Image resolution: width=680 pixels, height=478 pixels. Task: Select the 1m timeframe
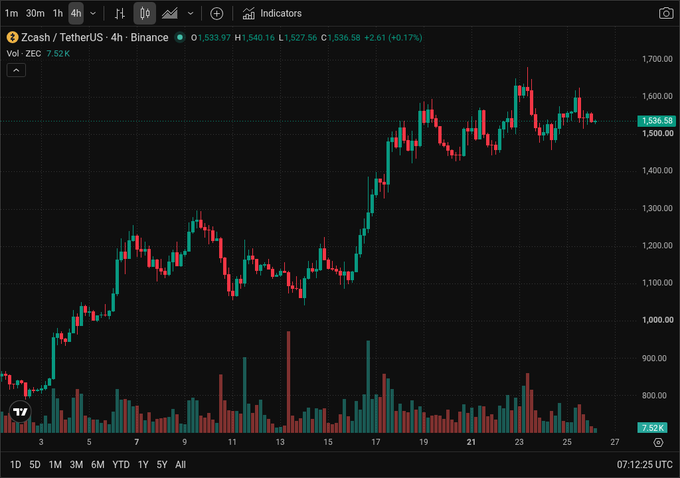(11, 13)
